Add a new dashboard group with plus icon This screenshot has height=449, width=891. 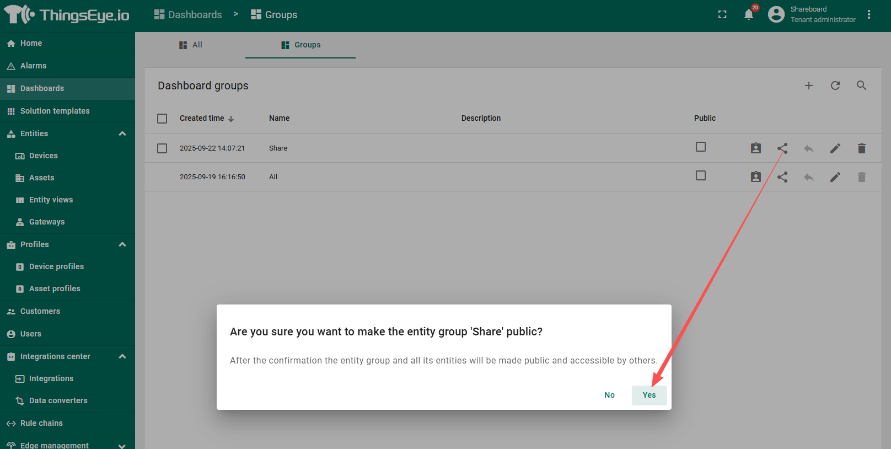(x=809, y=86)
